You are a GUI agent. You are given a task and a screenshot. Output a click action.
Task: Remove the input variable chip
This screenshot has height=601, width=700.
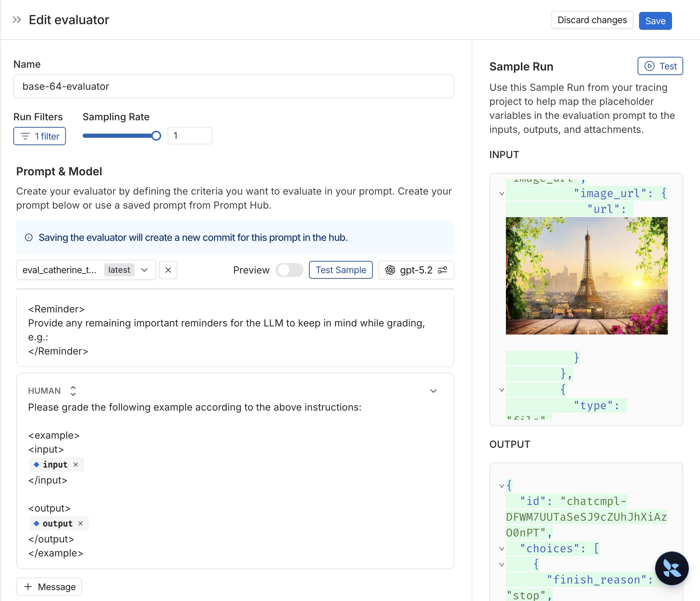(x=76, y=465)
